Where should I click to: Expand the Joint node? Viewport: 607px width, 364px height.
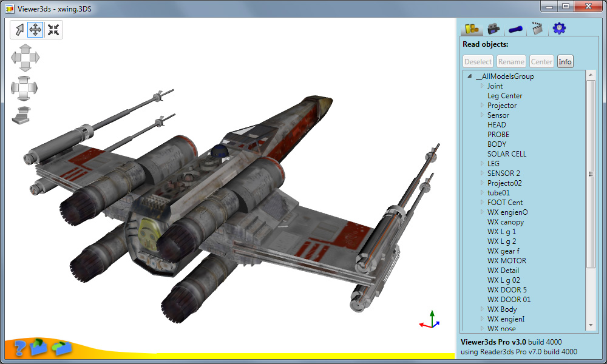point(482,86)
